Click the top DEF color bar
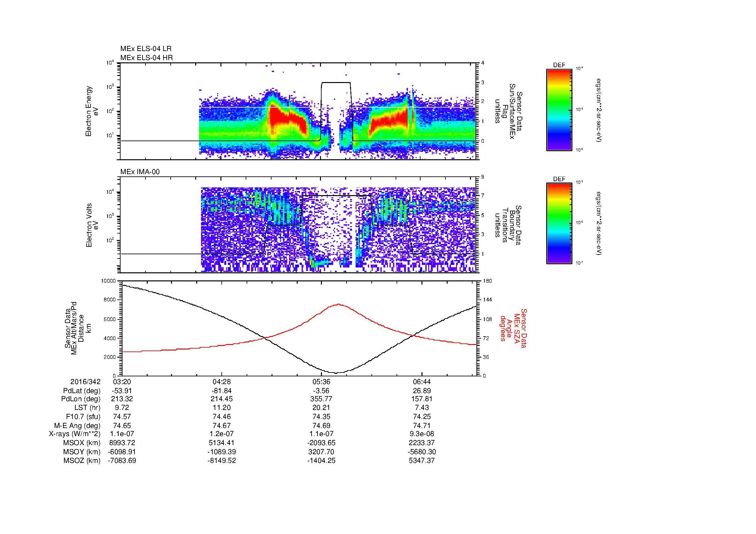Image resolution: width=756 pixels, height=534 pixels. pyautogui.click(x=559, y=110)
